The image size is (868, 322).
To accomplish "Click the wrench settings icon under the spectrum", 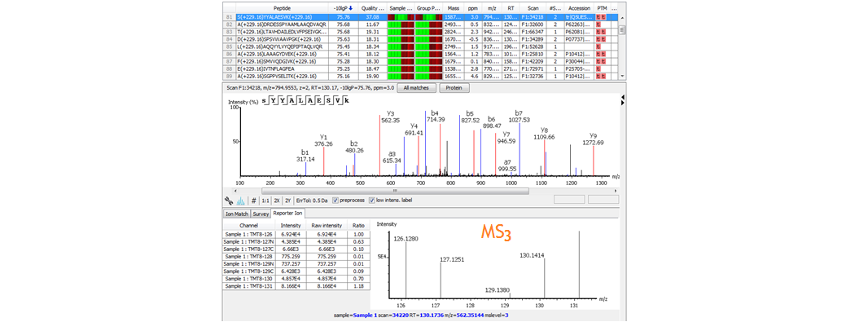I will (228, 200).
